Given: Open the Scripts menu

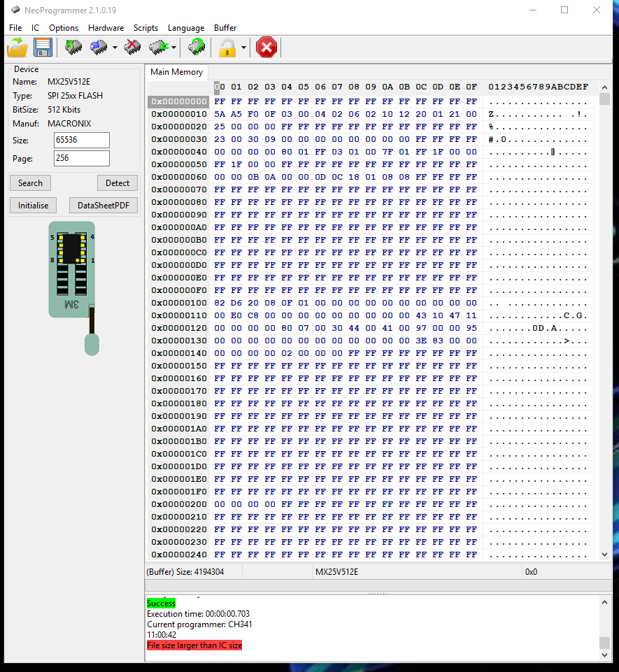Looking at the screenshot, I should tap(145, 28).
